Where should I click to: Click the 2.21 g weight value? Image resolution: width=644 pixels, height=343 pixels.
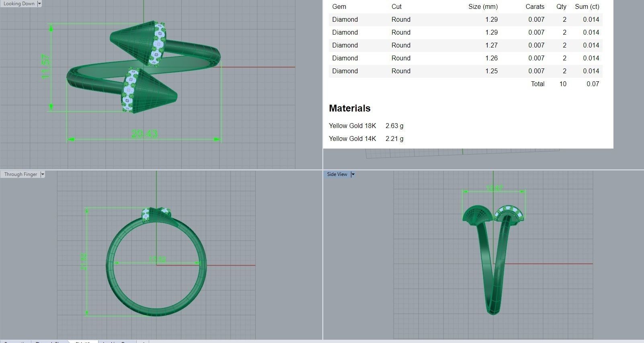394,138
